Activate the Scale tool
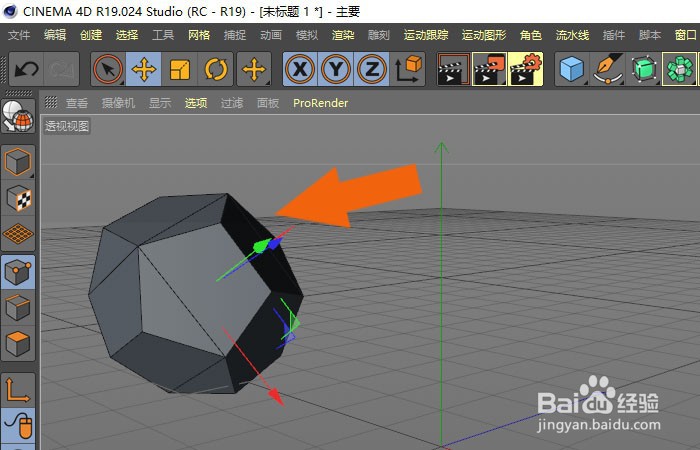 pyautogui.click(x=180, y=69)
